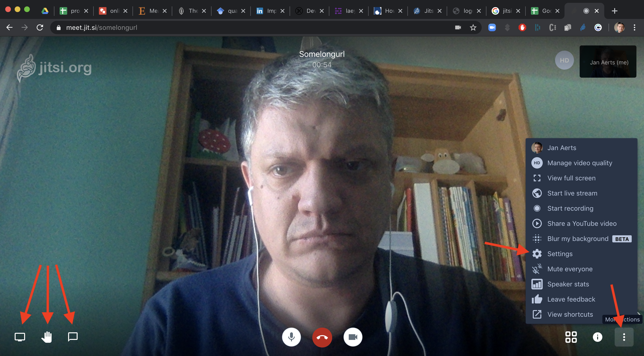Choose View full screen
The width and height of the screenshot is (644, 356).
pos(581,178)
